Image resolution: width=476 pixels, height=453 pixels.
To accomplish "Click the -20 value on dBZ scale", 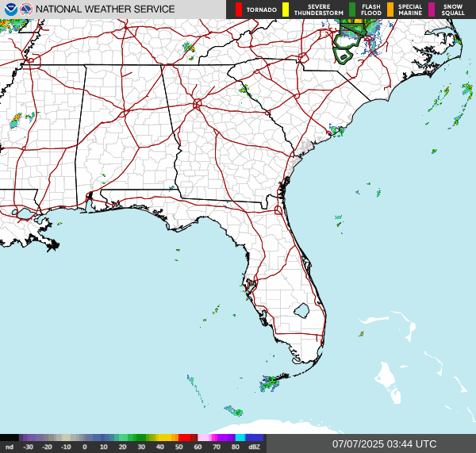I will tap(47, 447).
